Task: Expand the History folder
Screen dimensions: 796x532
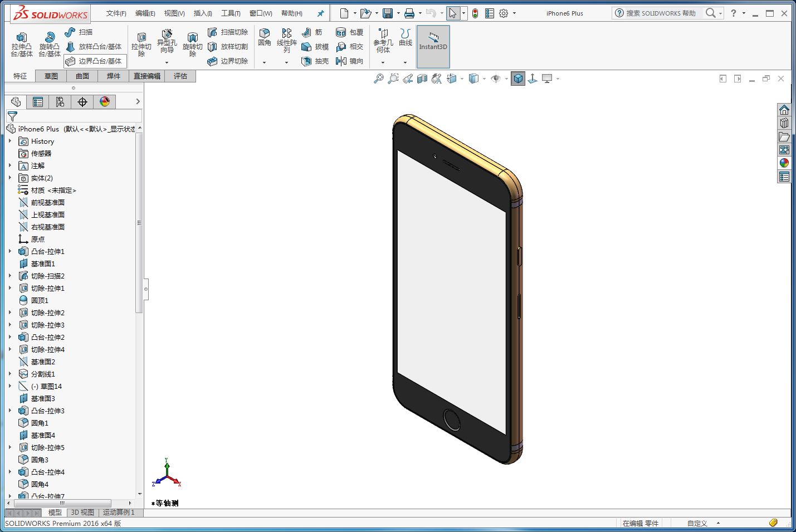Action: pyautogui.click(x=10, y=141)
